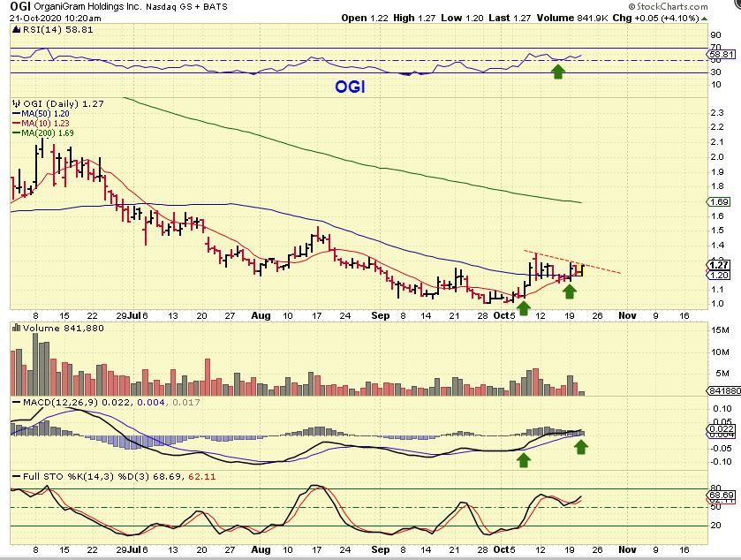Screen dimensions: 741x560
Task: Click the MA(50) 1.20 legend entry
Action: coord(45,114)
